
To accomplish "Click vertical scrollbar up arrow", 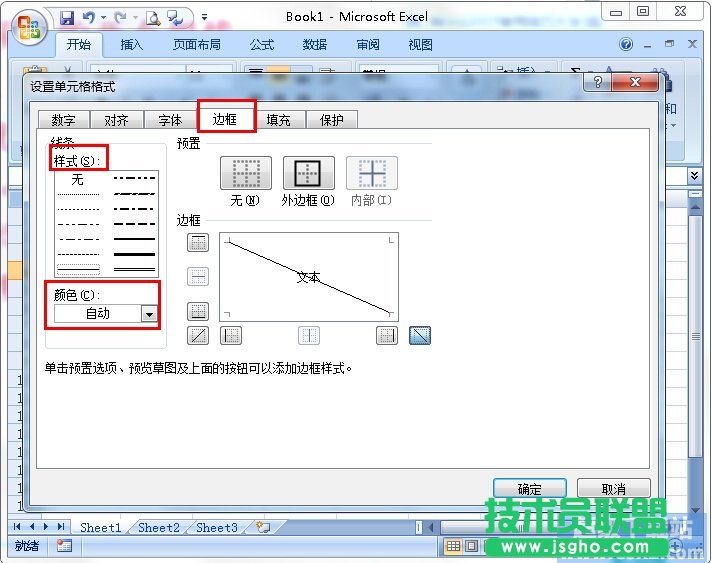I will 695,207.
